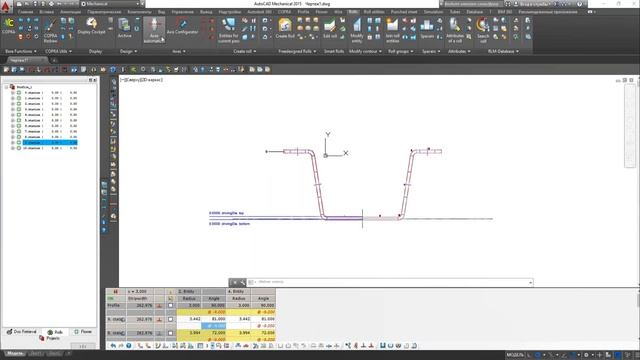Click the Edit roll tool
640x360 pixels.
[330, 29]
